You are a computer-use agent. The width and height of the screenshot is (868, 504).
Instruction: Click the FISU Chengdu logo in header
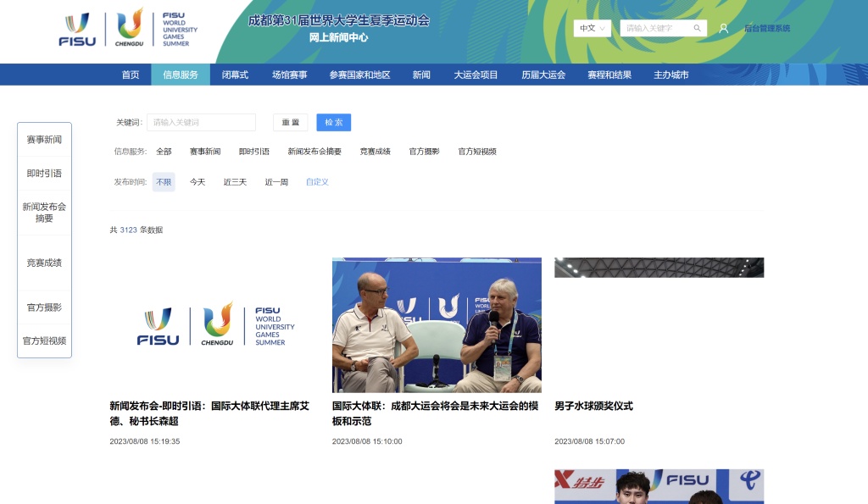click(129, 28)
